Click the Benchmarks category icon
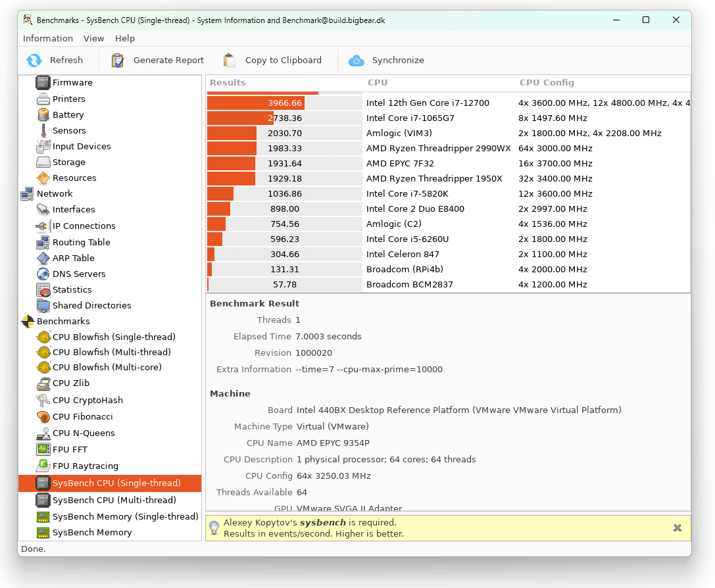This screenshot has height=588, width=715. [x=28, y=322]
